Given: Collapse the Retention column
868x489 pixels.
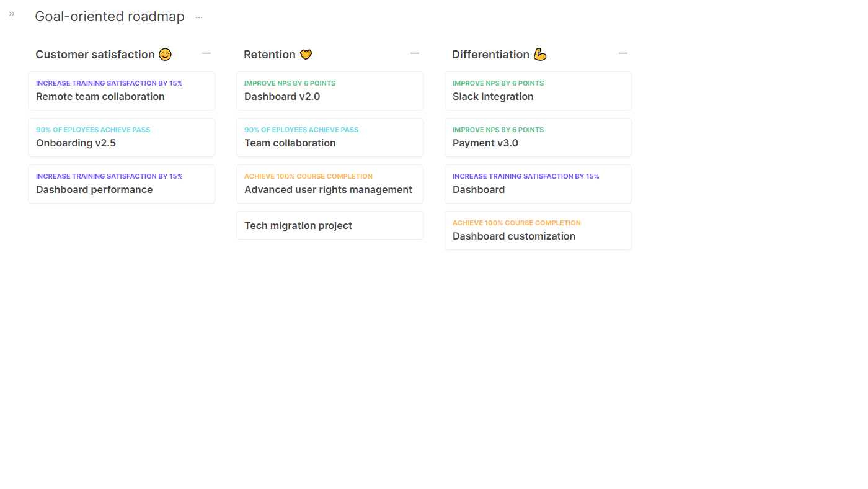Looking at the screenshot, I should pos(415,53).
